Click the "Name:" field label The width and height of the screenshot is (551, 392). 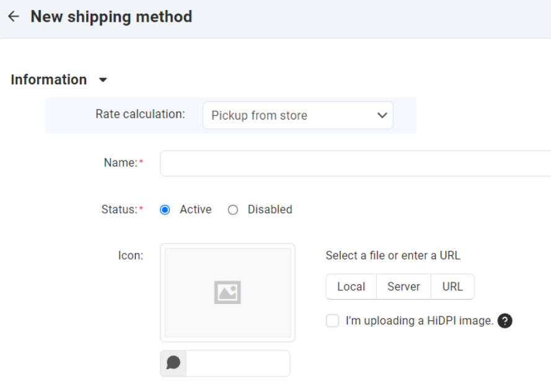[120, 163]
